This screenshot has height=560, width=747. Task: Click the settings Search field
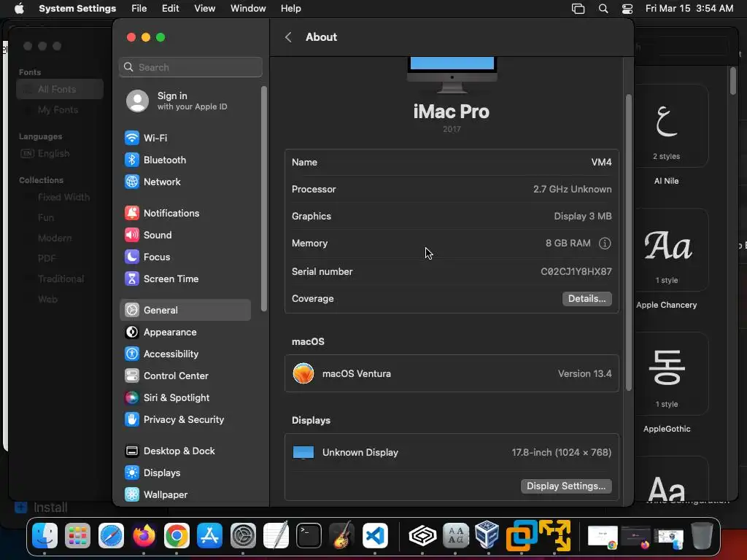[x=190, y=67]
